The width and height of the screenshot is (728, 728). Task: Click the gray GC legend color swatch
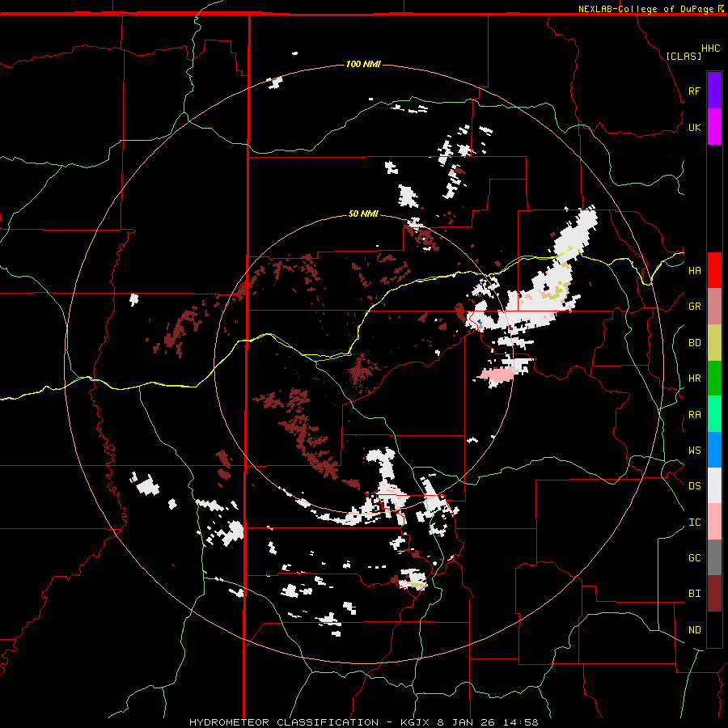pos(714,557)
